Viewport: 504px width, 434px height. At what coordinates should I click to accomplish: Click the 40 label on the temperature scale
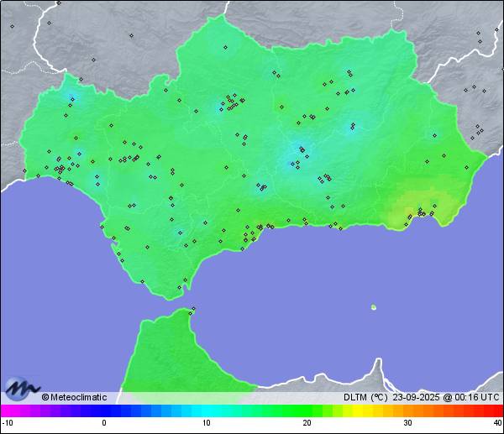point(497,423)
